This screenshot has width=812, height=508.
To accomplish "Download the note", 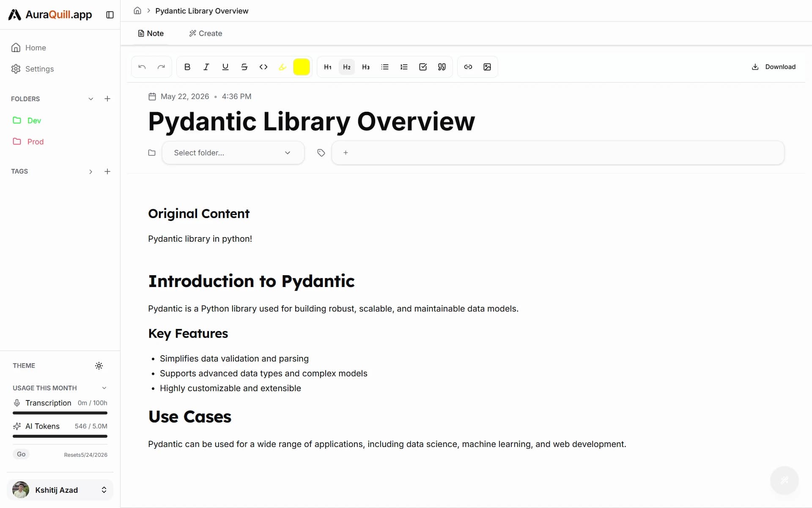I will pos(774,67).
